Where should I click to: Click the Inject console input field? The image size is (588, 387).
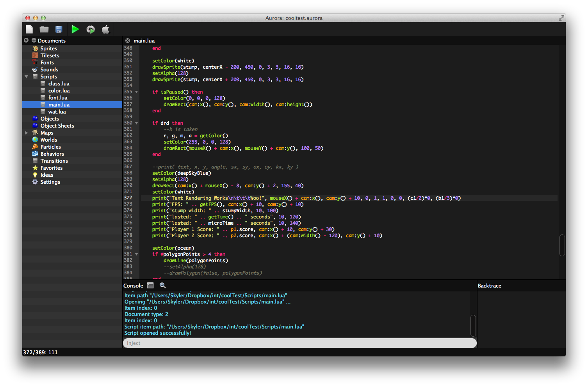tap(299, 343)
